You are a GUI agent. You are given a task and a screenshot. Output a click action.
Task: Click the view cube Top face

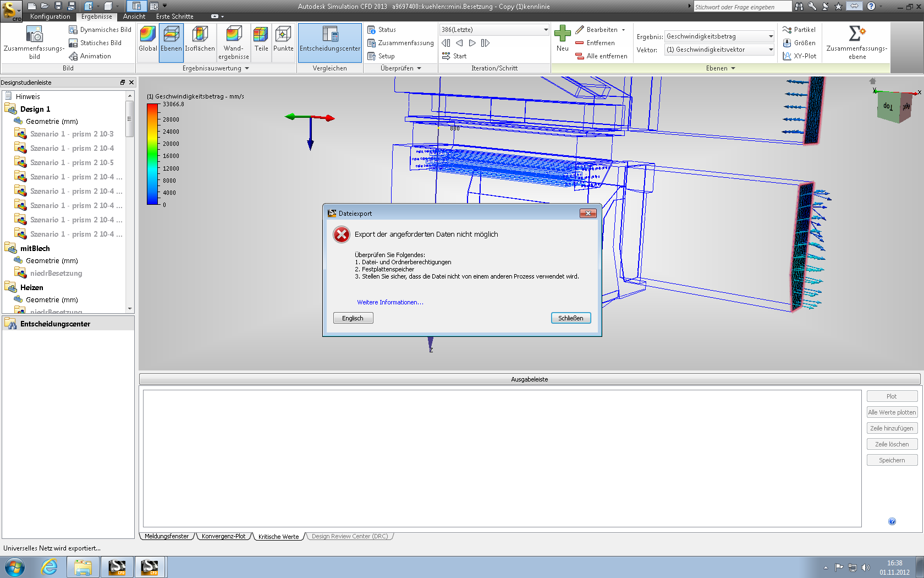point(888,106)
